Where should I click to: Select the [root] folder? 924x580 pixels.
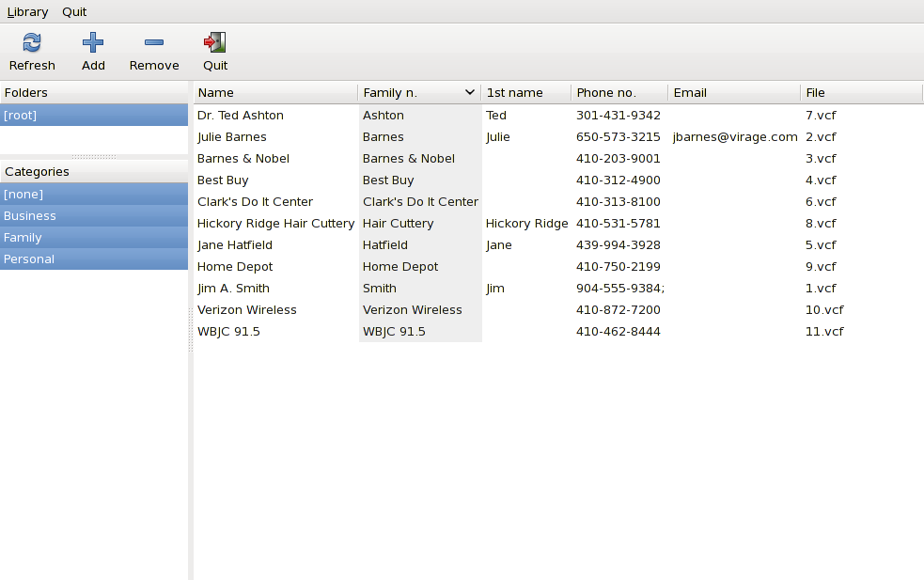(94, 116)
